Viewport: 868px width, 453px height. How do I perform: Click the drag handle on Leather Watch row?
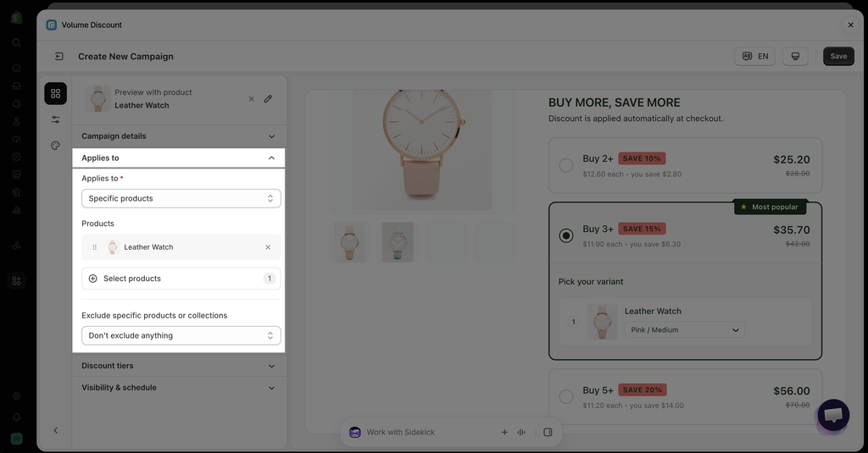[95, 247]
